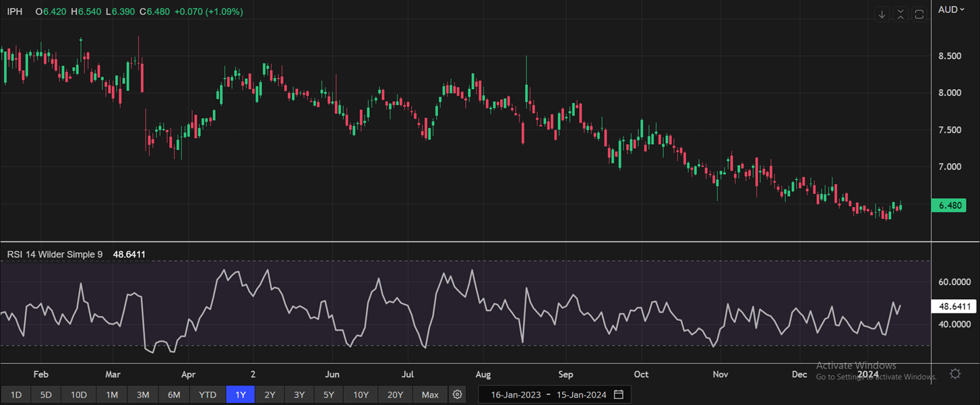The height and width of the screenshot is (405, 980).
Task: Click the 48.6411 RSI axis tag
Action: [x=953, y=307]
